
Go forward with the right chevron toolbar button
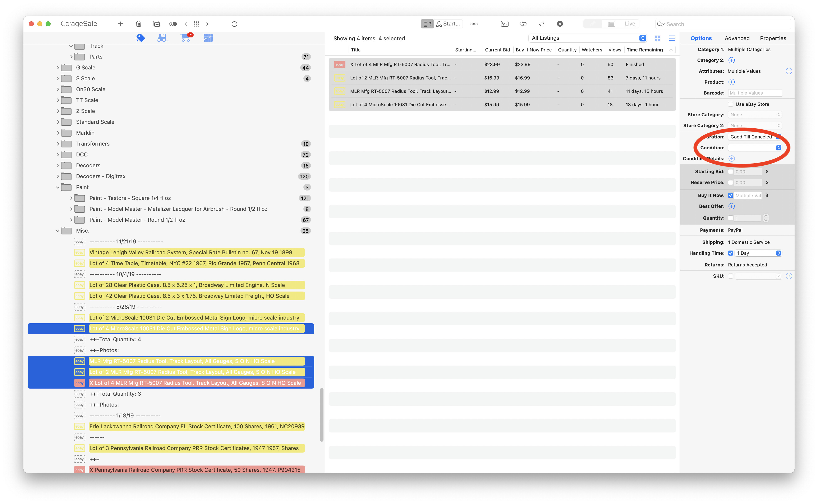click(x=207, y=24)
